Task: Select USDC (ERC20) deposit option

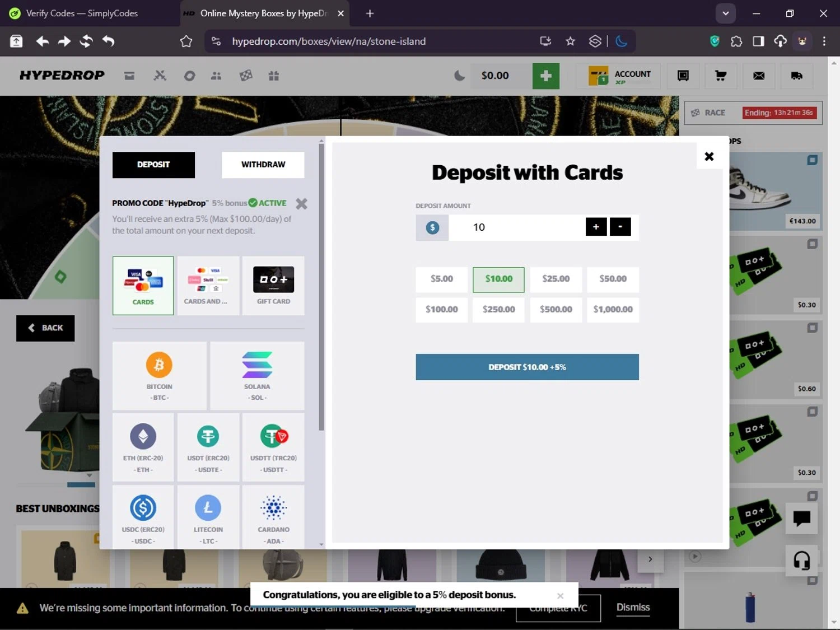Action: 143,517
